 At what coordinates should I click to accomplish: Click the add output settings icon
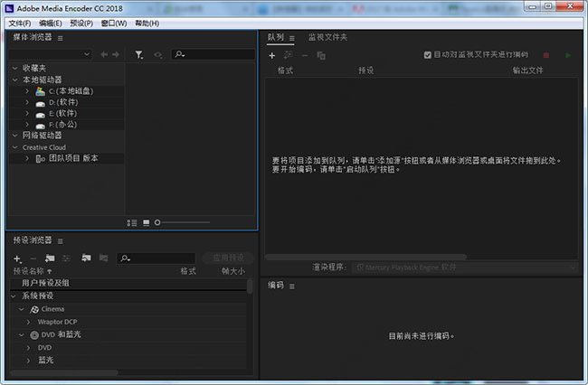288,55
